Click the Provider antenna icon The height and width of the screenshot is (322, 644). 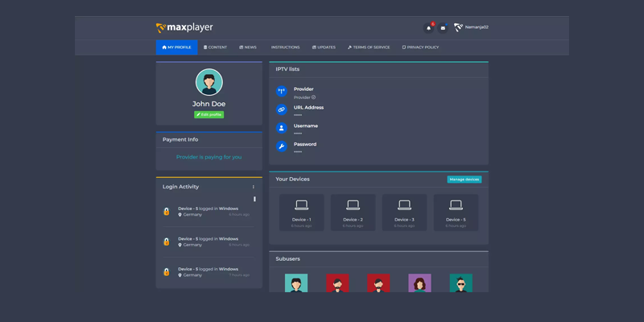pyautogui.click(x=282, y=92)
